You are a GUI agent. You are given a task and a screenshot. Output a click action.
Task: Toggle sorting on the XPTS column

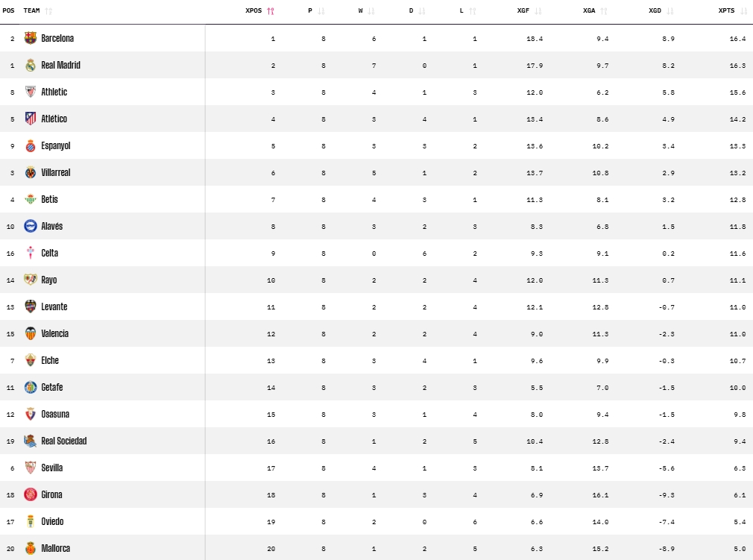point(741,10)
